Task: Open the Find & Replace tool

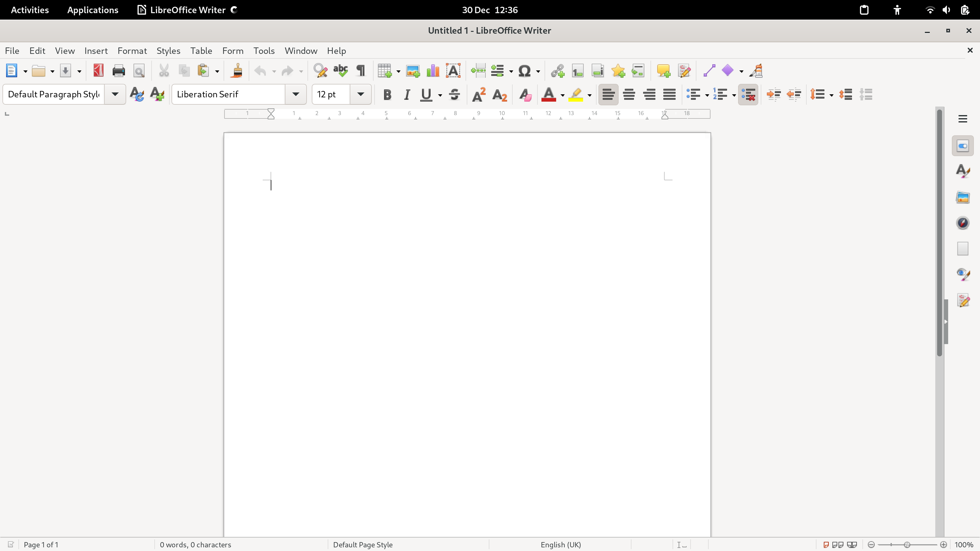Action: [x=320, y=71]
